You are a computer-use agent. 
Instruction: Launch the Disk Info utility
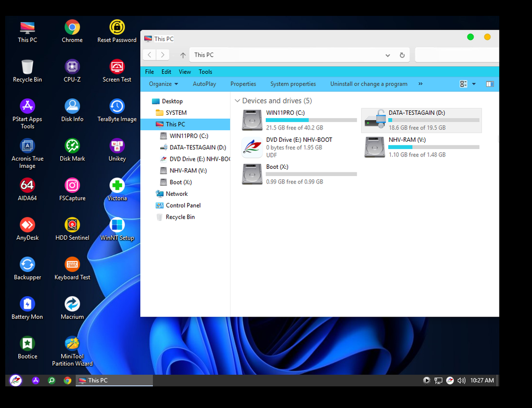pyautogui.click(x=72, y=111)
